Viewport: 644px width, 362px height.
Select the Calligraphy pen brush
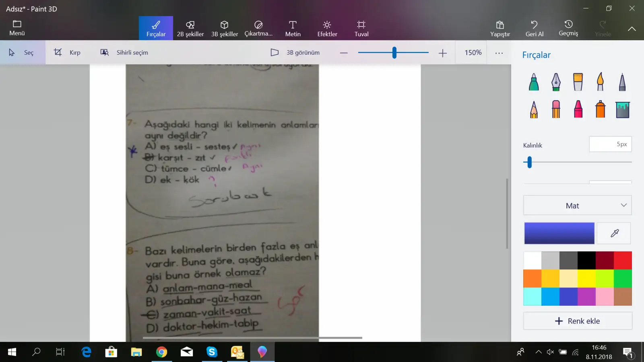[556, 82]
